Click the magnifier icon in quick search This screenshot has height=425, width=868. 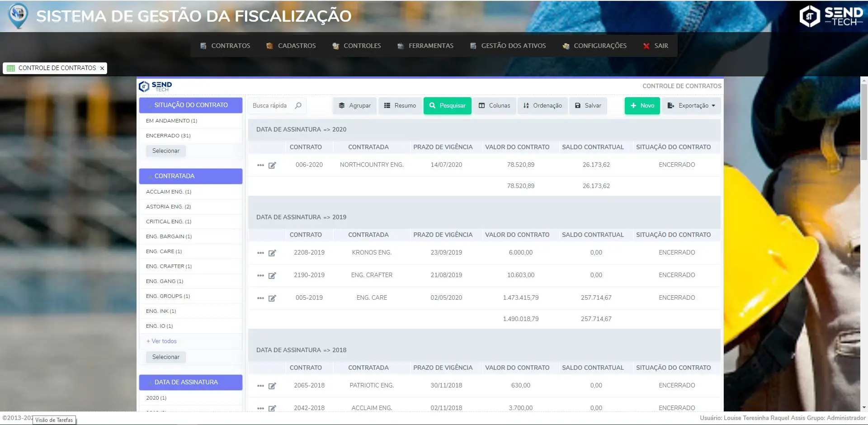tap(298, 106)
